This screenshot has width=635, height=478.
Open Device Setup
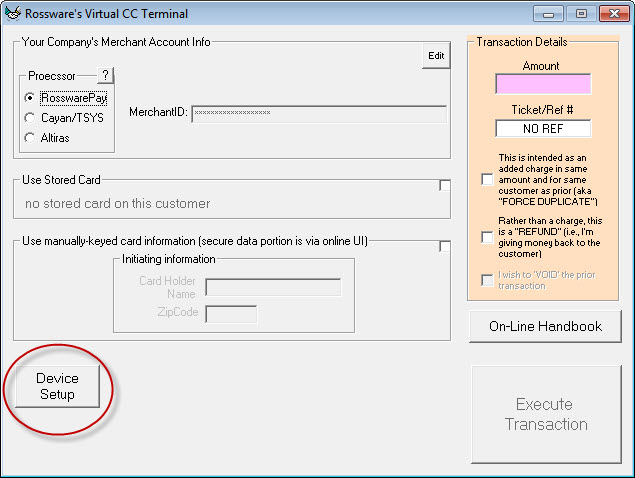tap(57, 387)
